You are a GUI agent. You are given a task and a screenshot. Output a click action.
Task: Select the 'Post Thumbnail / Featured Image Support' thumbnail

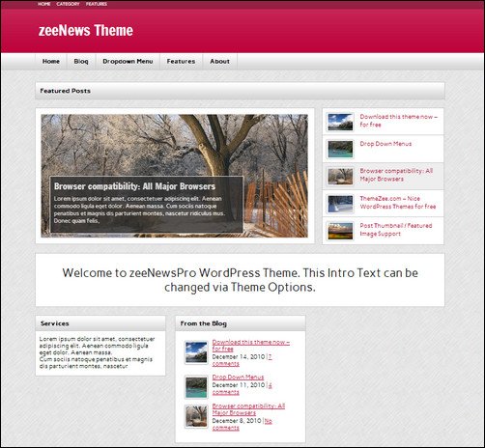(x=340, y=231)
